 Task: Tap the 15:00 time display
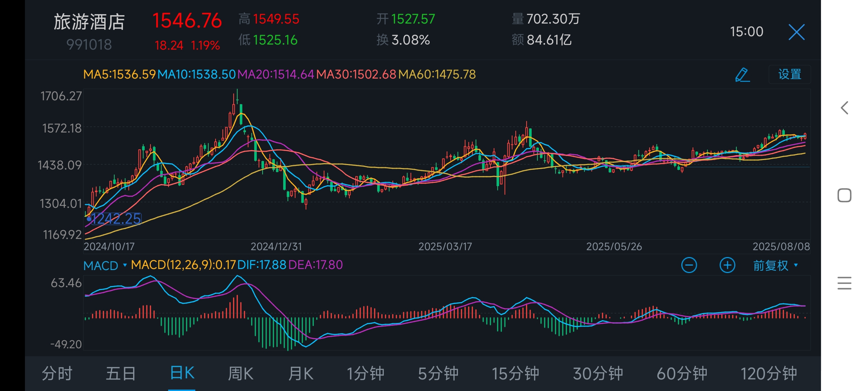[x=746, y=32]
